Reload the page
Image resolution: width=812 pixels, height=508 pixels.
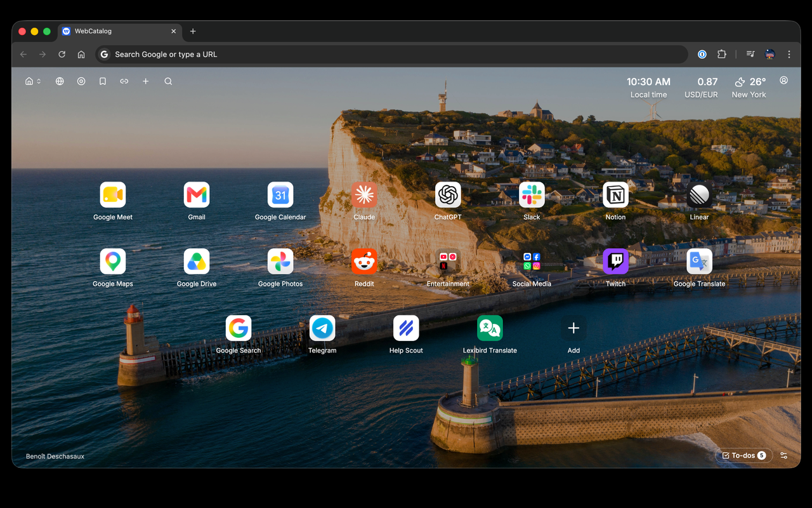point(62,55)
